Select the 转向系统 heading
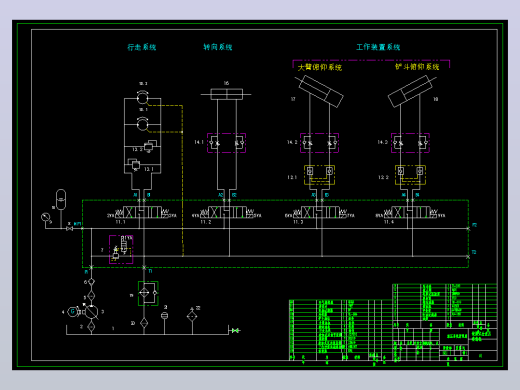The height and width of the screenshot is (390, 520). tap(218, 47)
